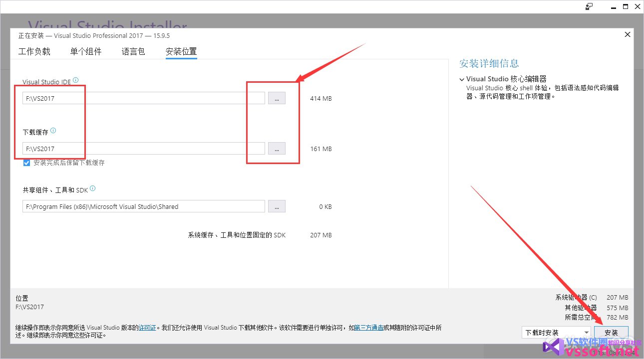Toggle the 安装完成后保留下载缓存 checkbox
Screen dimensions: 644x359
pyautogui.click(x=26, y=163)
